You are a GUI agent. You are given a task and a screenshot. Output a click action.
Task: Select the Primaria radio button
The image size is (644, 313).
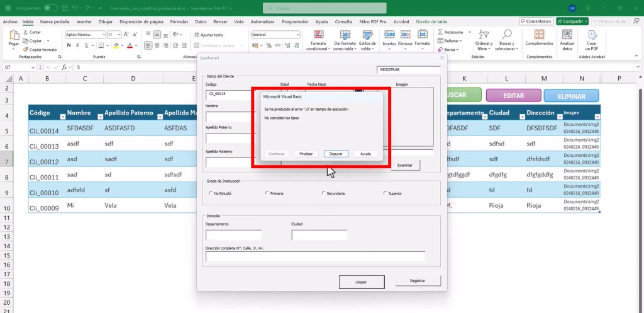click(x=267, y=193)
